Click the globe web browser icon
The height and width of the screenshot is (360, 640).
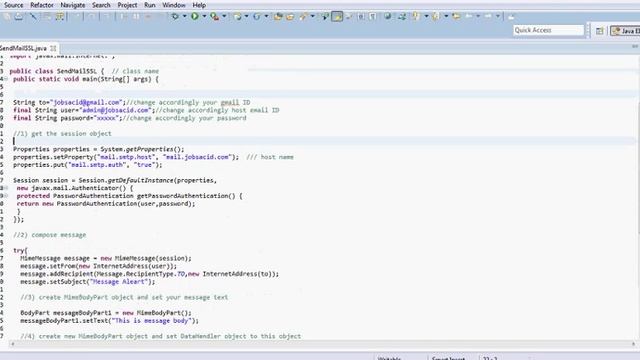pos(387,16)
